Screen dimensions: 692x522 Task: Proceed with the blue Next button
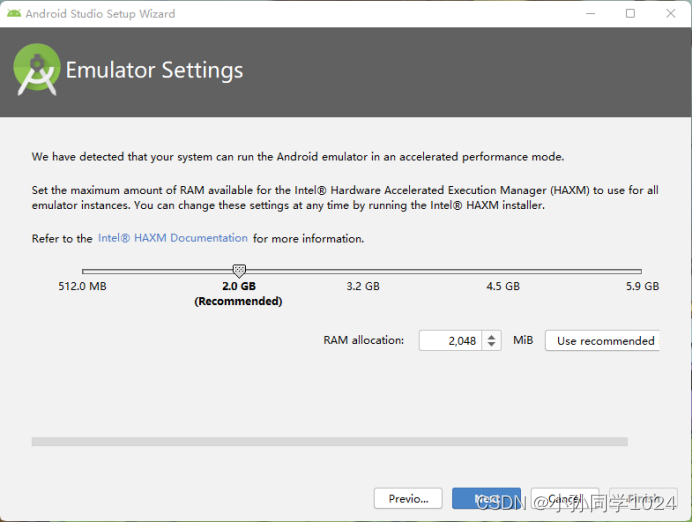click(x=486, y=499)
